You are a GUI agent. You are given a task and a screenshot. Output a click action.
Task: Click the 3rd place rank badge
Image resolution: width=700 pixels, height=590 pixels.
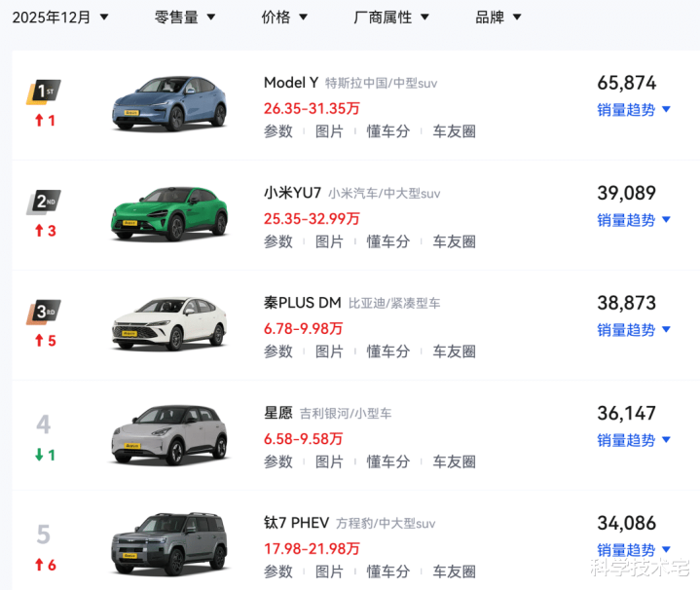pos(44,312)
